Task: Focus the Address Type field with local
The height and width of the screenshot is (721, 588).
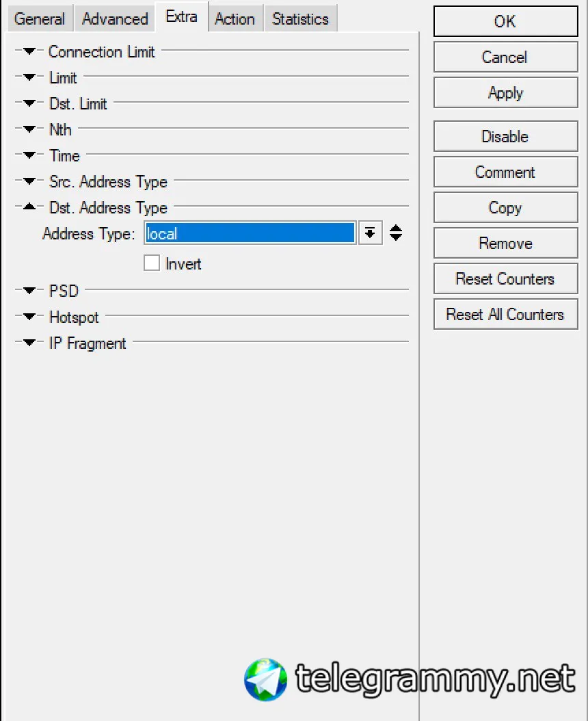Action: (x=250, y=233)
